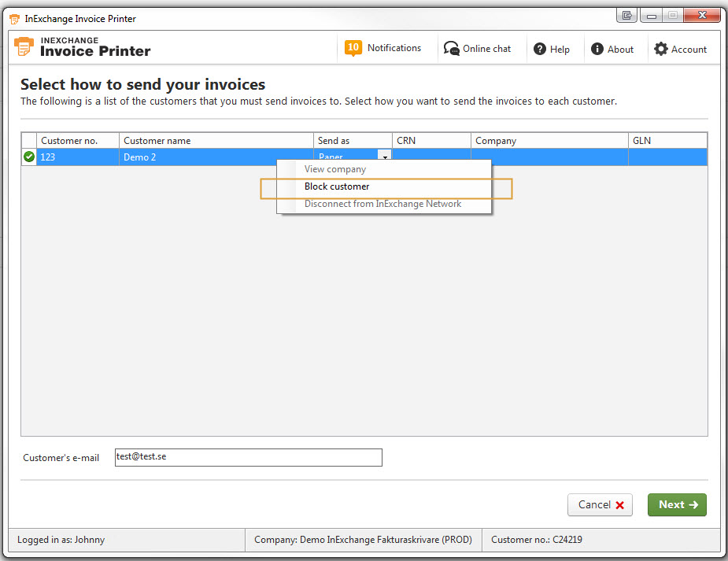Proceed with the green Next button
The height and width of the screenshot is (561, 728).
(678, 505)
